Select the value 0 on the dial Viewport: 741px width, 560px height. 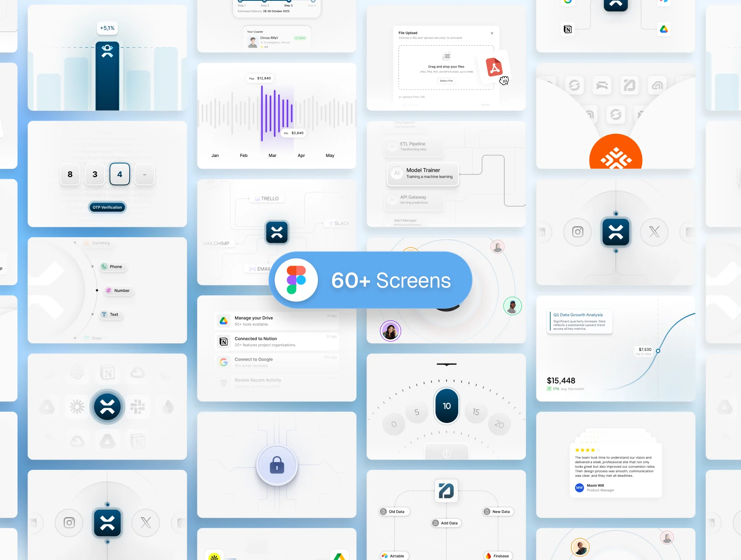[x=394, y=424]
